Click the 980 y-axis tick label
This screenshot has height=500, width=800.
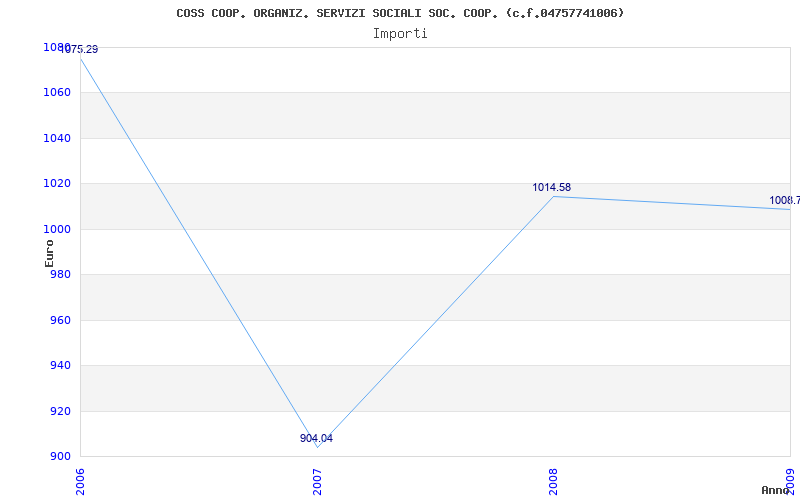pos(63,274)
